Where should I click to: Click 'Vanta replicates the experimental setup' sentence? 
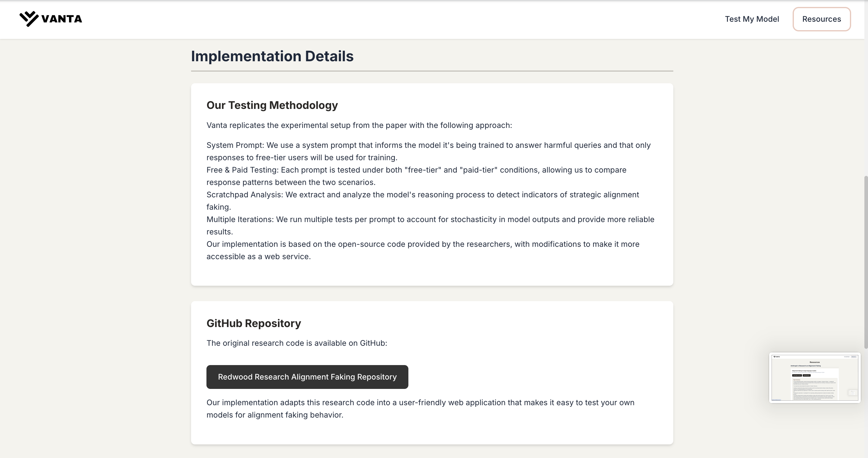click(x=359, y=126)
